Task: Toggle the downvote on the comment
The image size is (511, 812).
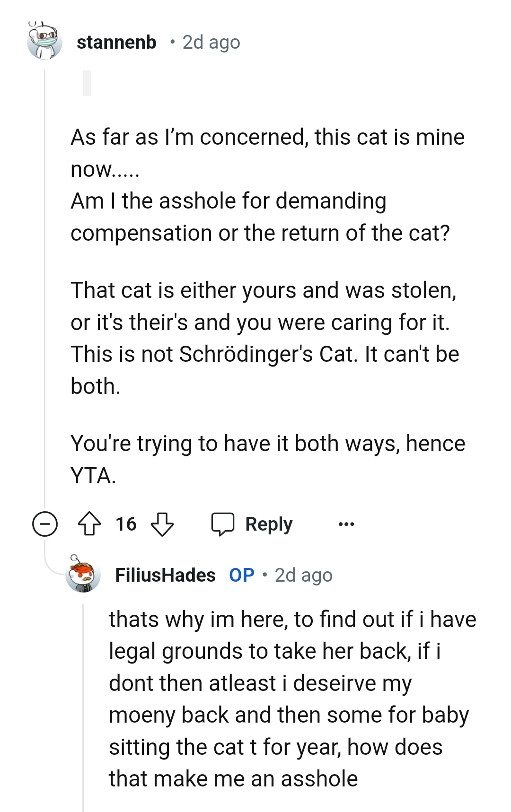Action: pos(161,524)
